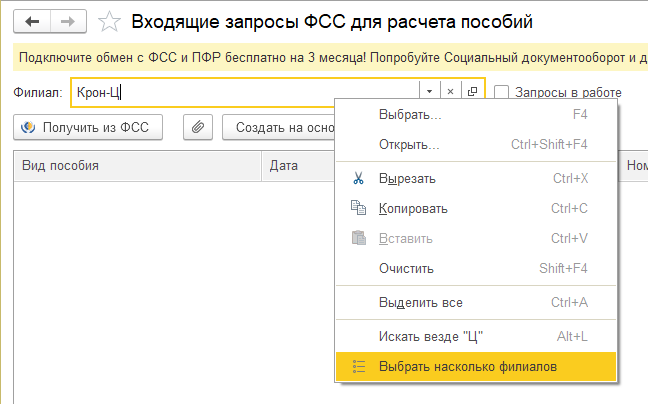This screenshot has height=404, width=648.
Task: Click Выбрать насколько филиалов menu item
Action: [468, 367]
